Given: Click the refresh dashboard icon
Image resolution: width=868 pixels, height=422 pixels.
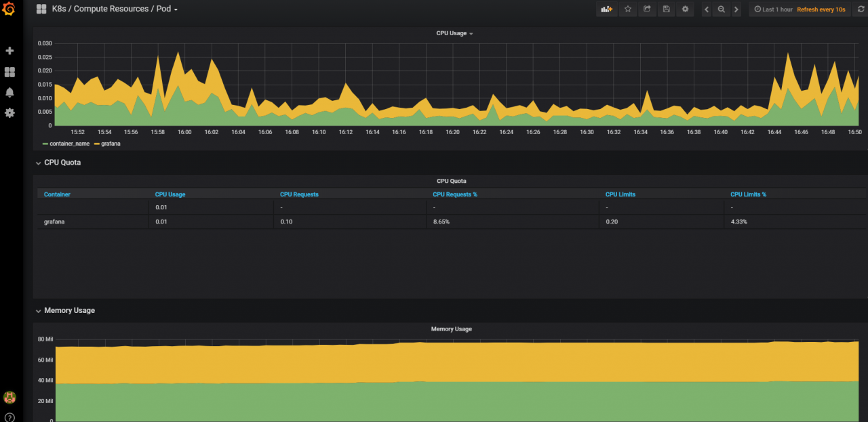Looking at the screenshot, I should 860,9.
